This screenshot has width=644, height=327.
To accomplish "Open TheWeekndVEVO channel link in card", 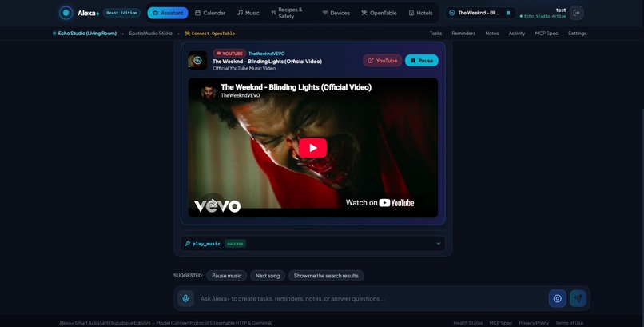I will (x=267, y=54).
